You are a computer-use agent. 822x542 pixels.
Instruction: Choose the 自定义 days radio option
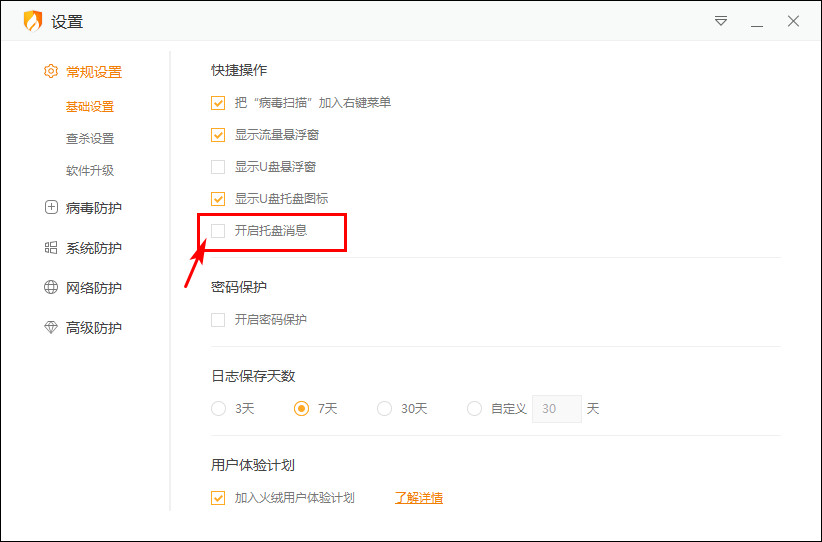[x=474, y=408]
